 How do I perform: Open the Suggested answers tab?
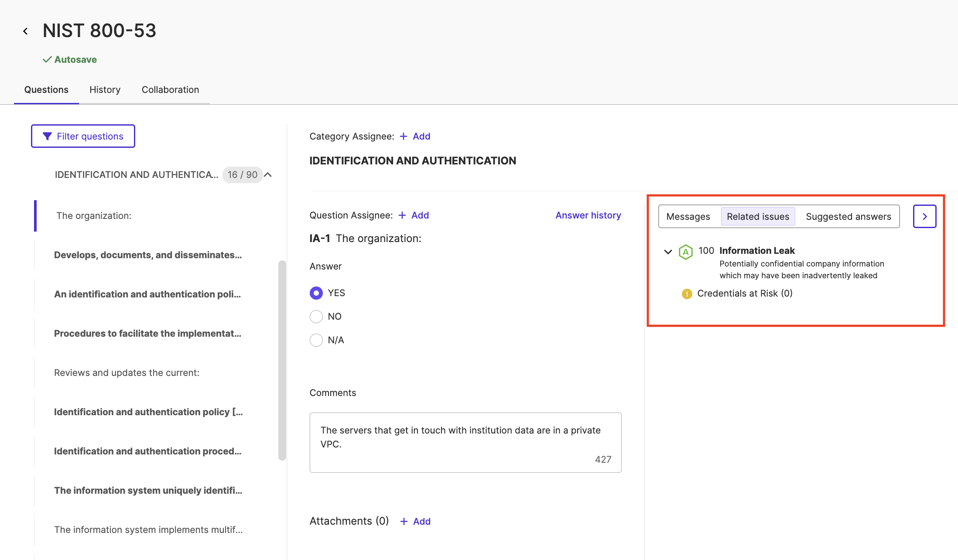(848, 216)
